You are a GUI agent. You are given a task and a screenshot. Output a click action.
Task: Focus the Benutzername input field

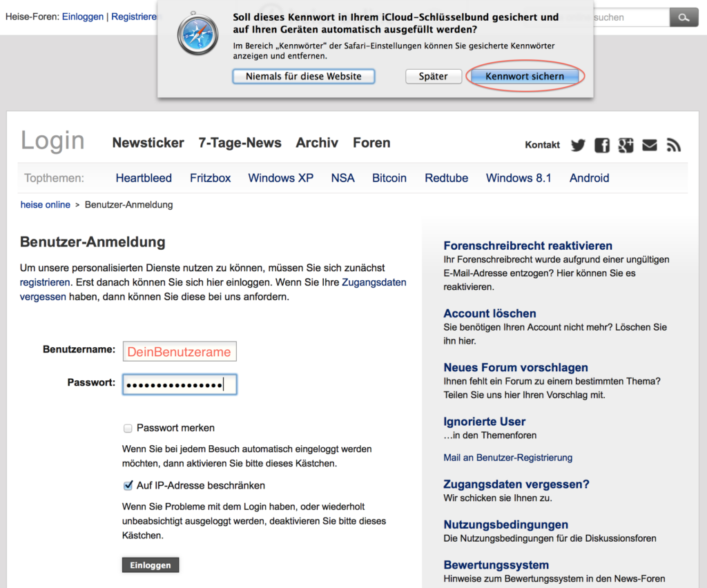pyautogui.click(x=180, y=351)
